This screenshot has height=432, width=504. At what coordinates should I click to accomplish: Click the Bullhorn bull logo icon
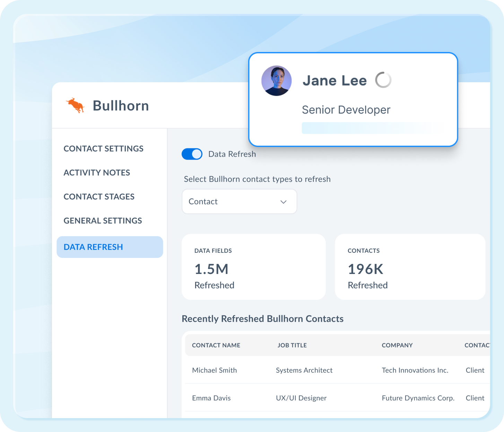coord(75,105)
